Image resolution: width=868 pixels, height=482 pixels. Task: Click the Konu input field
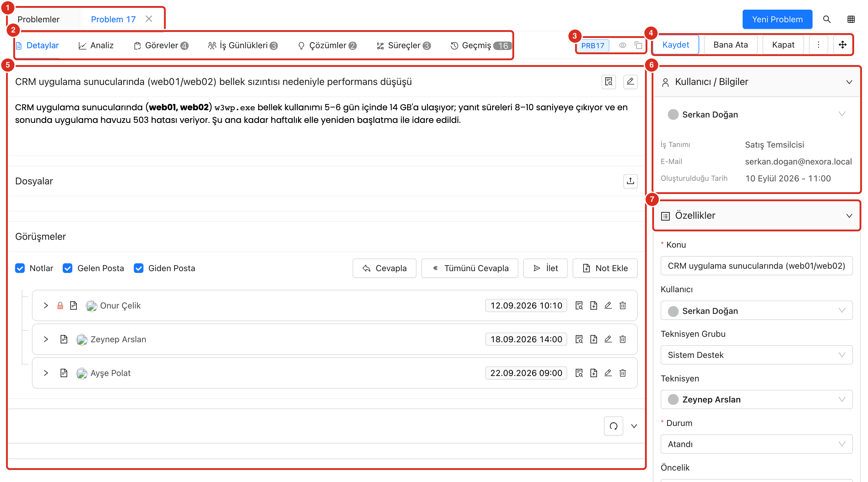(x=756, y=266)
